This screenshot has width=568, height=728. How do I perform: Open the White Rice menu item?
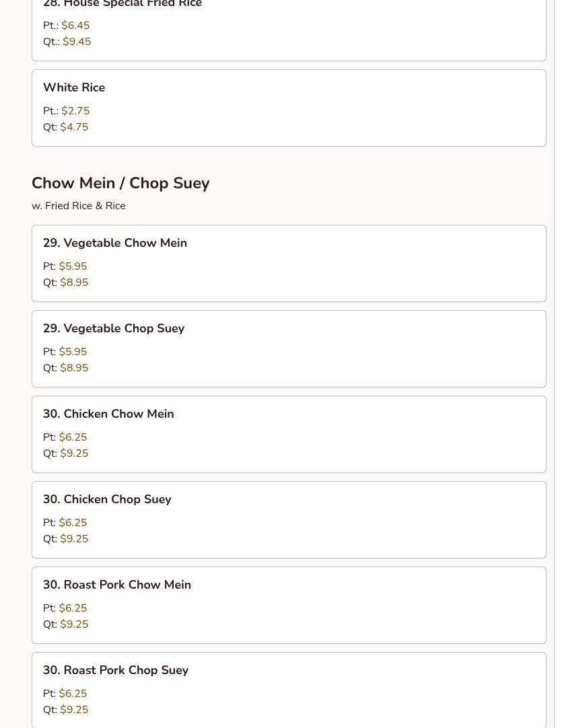pos(74,87)
